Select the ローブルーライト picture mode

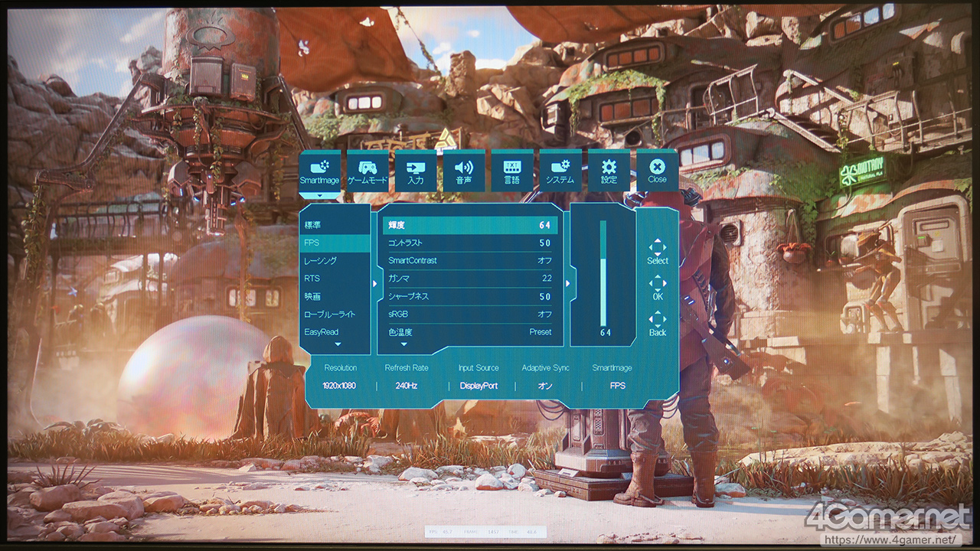[x=335, y=315]
